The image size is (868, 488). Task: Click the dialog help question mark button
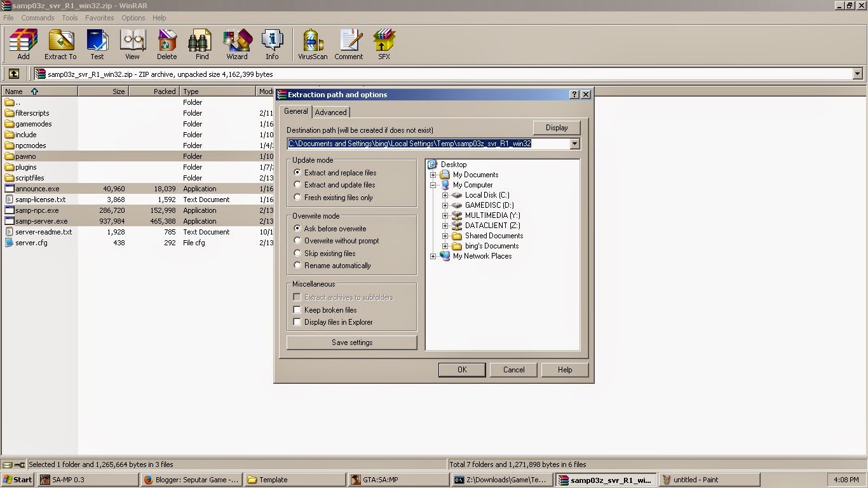(574, 94)
